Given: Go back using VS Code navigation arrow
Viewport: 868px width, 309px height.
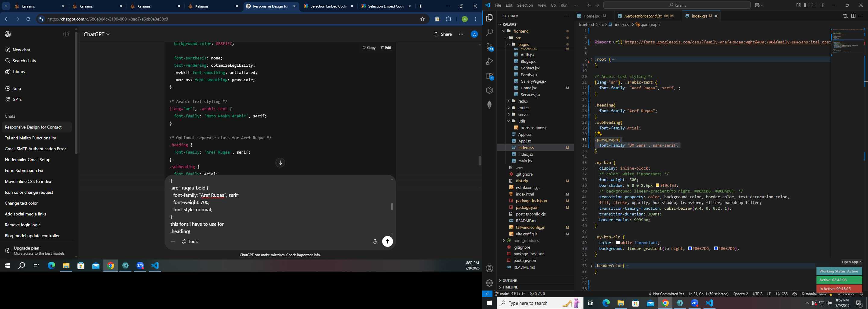Looking at the screenshot, I should 589,5.
